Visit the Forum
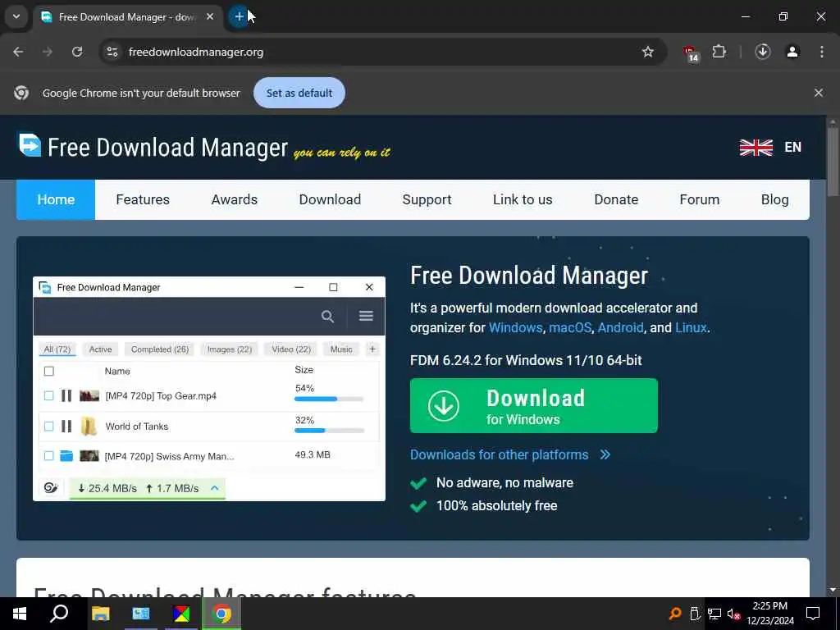The image size is (840, 630). [x=699, y=200]
